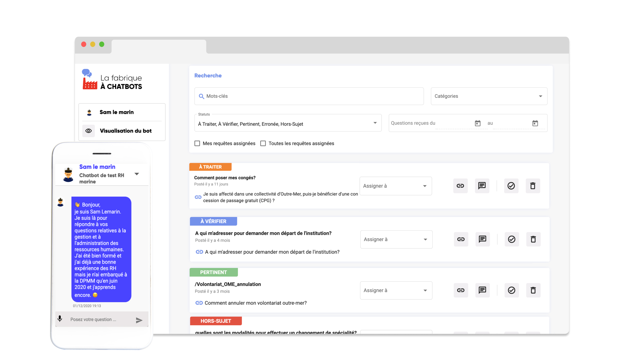Viewport: 644px width, 362px height.
Task: Validate the À TRAITER request with checkmark icon
Action: click(511, 186)
